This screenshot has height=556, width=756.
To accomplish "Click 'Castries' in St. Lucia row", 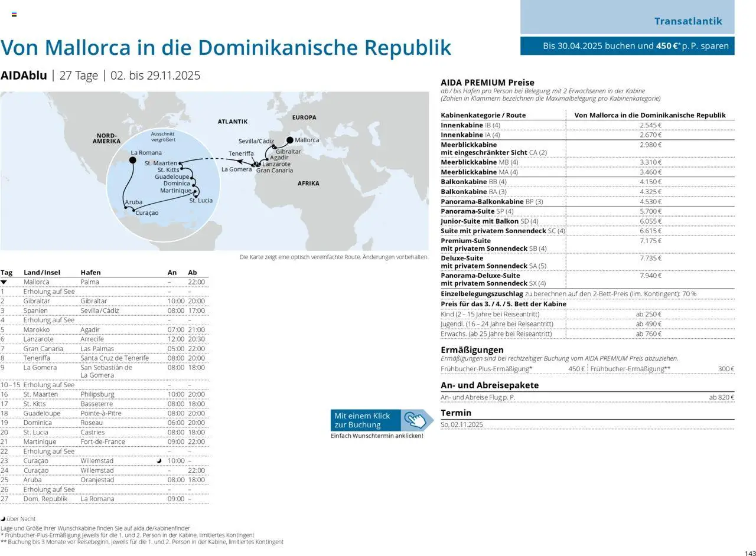I will pos(93,432).
